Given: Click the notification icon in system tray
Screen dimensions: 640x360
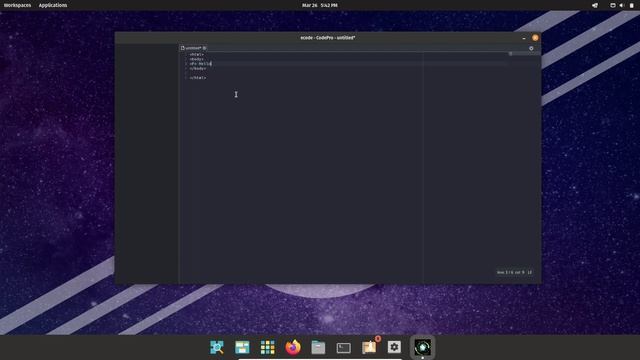Looking at the screenshot, I should (x=595, y=5).
